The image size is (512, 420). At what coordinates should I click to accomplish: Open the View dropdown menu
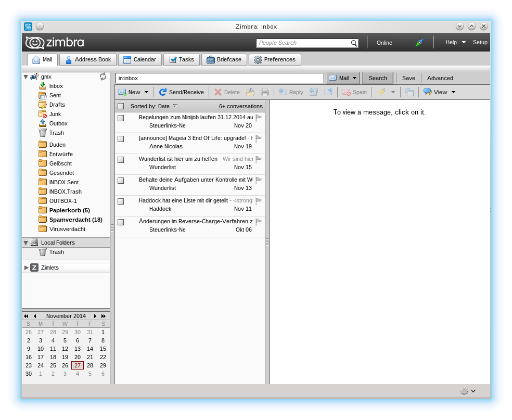click(453, 92)
